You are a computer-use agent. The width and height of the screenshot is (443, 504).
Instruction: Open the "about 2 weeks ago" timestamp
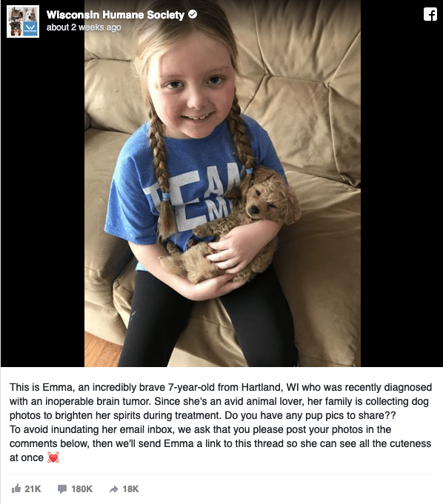84,27
